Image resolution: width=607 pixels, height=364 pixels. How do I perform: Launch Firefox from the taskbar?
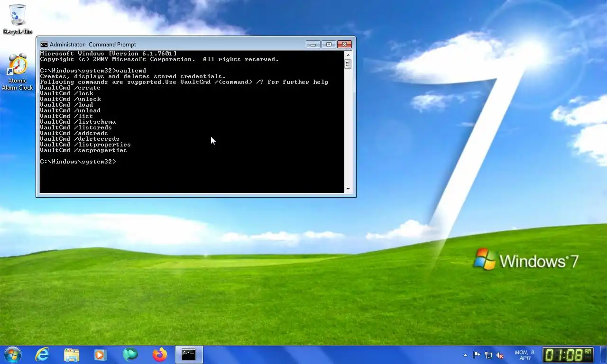coord(160,355)
